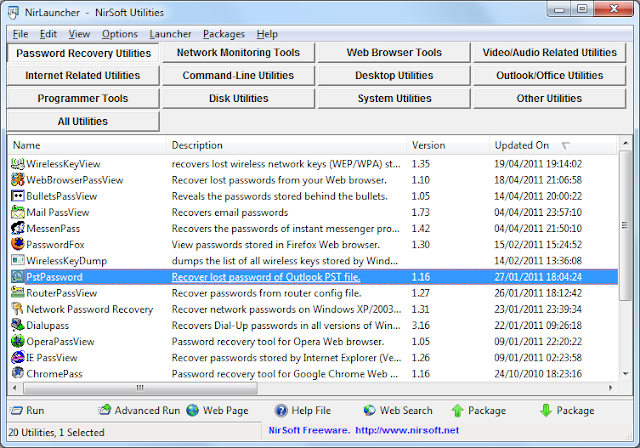Select Password Recovery Utilities category
The width and height of the screenshot is (640, 448).
[83, 53]
